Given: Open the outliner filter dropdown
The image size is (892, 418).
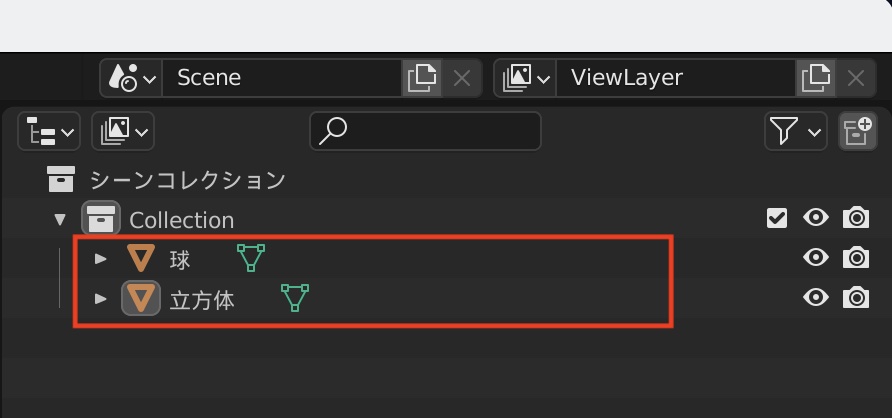Looking at the screenshot, I should 795,131.
